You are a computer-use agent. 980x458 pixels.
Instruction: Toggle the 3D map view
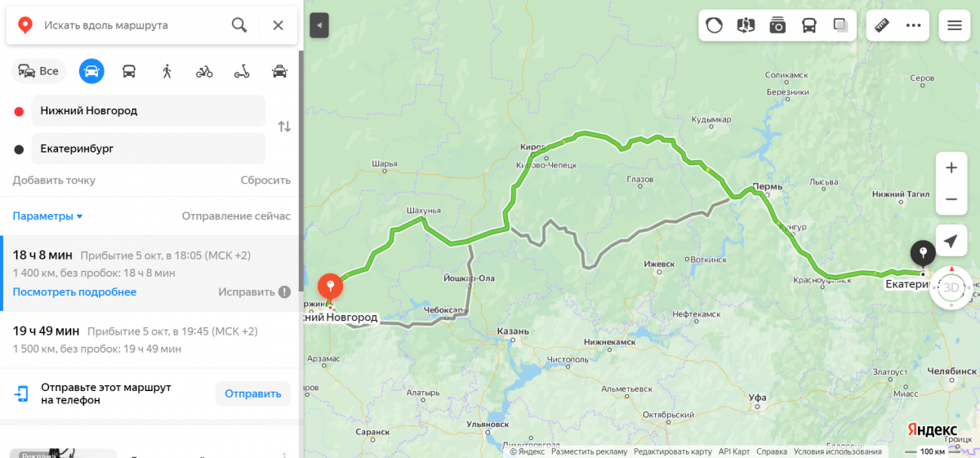coord(951,287)
